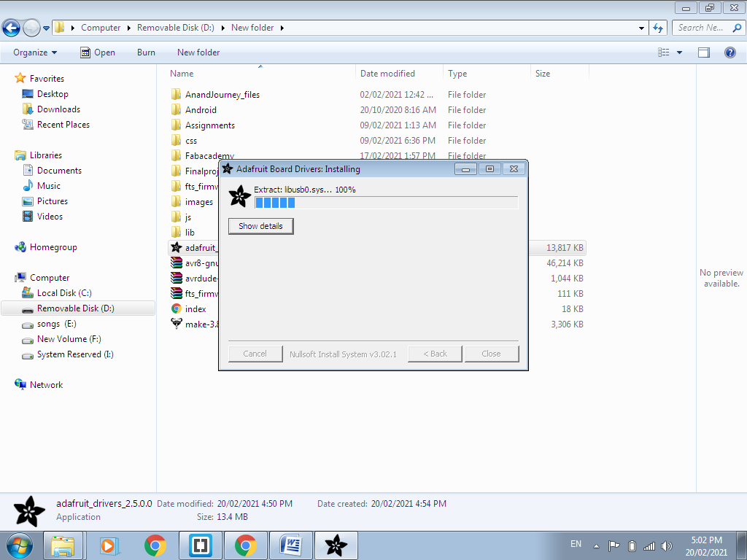Click the disabled Cancel button in the installer
This screenshot has height=560, width=747.
point(255,354)
